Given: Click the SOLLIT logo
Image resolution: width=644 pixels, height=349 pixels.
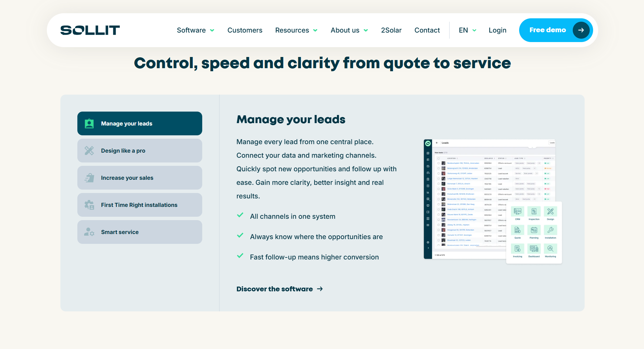Looking at the screenshot, I should coord(90,30).
